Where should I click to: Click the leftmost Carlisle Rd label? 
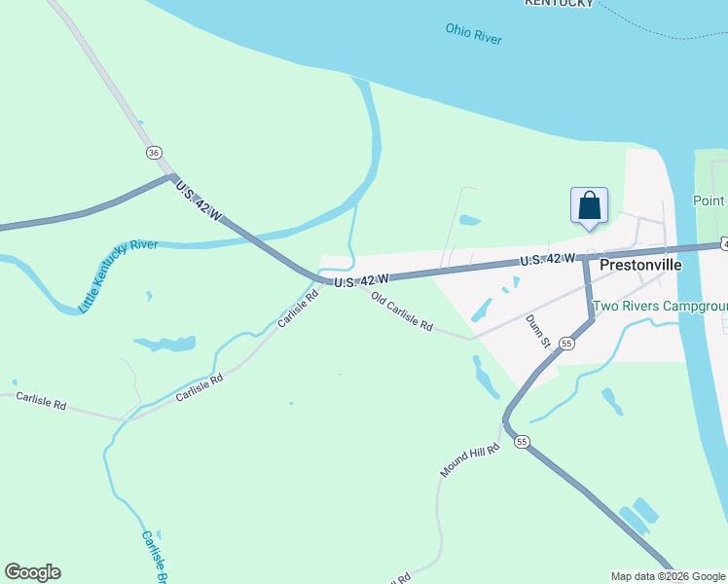(x=41, y=401)
